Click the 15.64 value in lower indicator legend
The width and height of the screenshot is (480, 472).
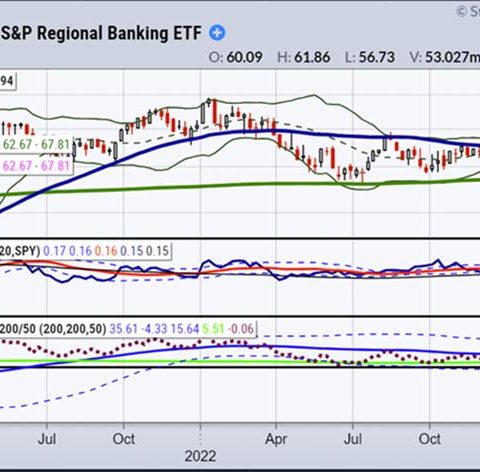(185, 329)
